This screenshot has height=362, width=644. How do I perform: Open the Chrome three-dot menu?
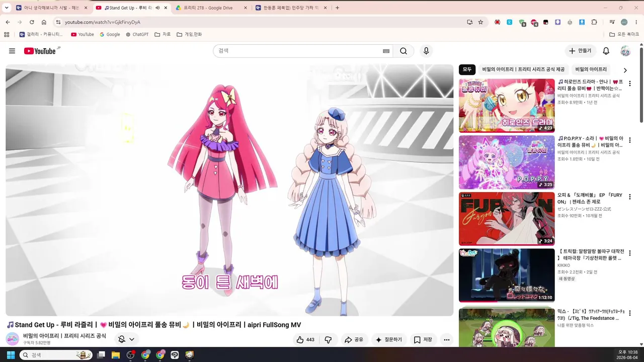click(x=636, y=22)
